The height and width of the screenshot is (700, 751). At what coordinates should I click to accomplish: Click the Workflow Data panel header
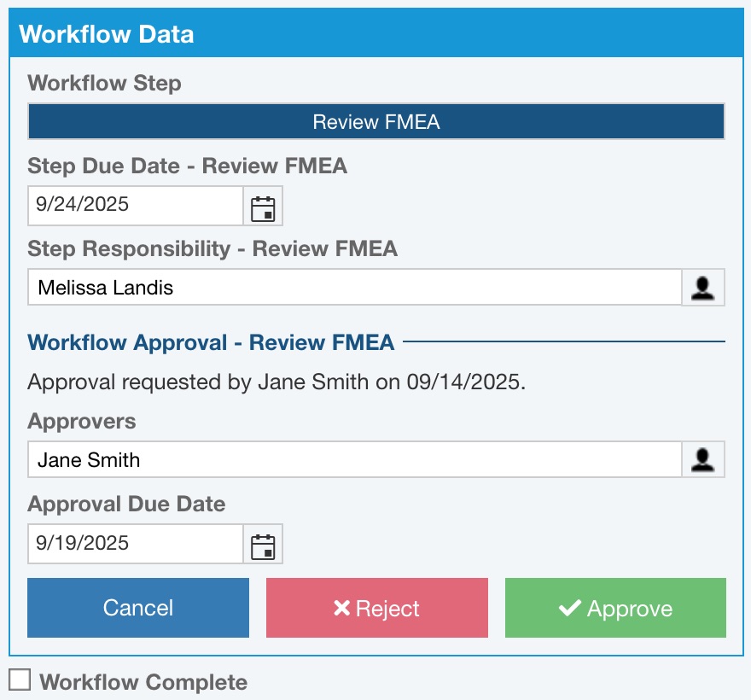coord(375,34)
